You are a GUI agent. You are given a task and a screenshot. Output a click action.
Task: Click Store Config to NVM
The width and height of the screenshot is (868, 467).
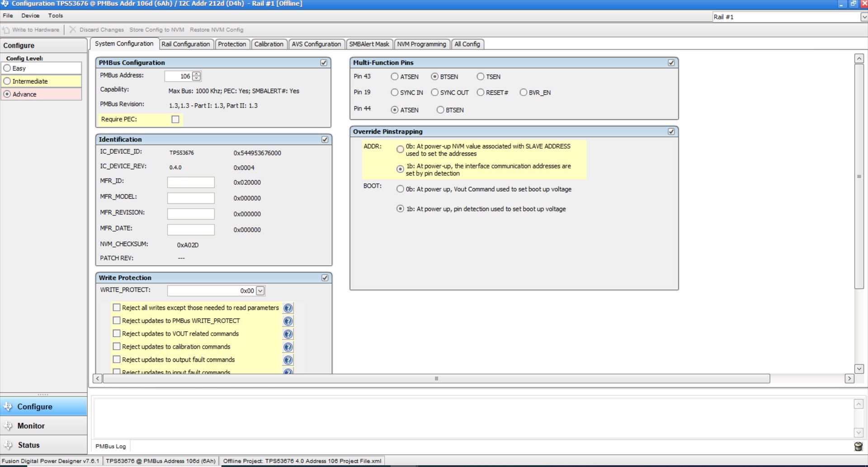tap(156, 30)
